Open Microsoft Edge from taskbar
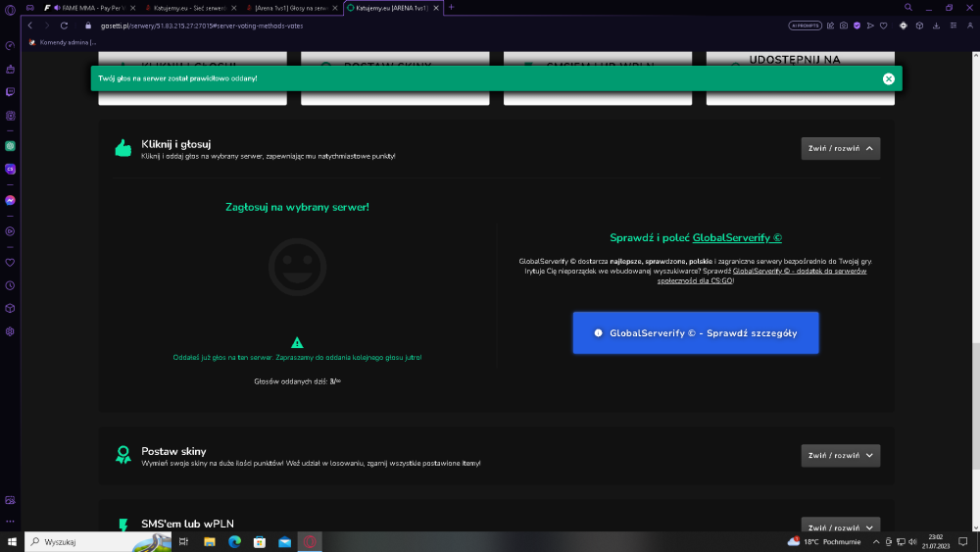This screenshot has width=980, height=552. pyautogui.click(x=234, y=542)
